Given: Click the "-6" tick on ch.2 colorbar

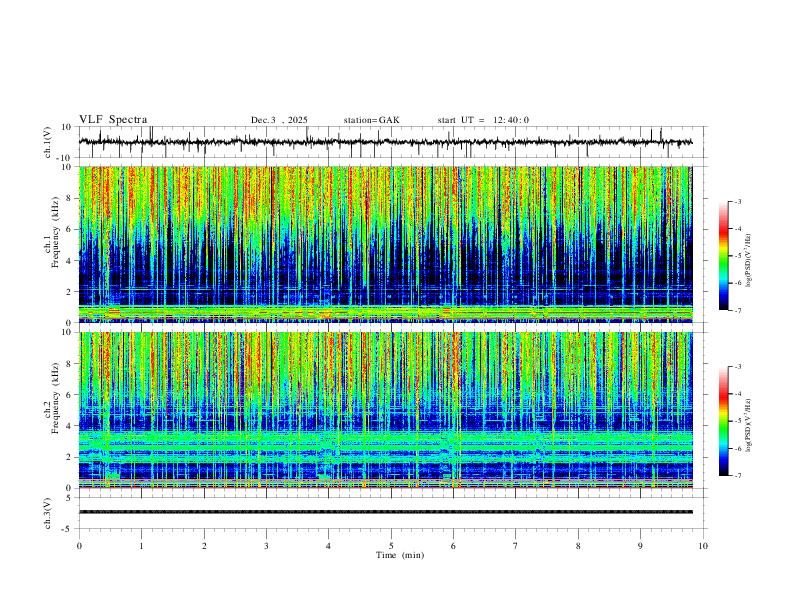Looking at the screenshot, I should [x=737, y=448].
